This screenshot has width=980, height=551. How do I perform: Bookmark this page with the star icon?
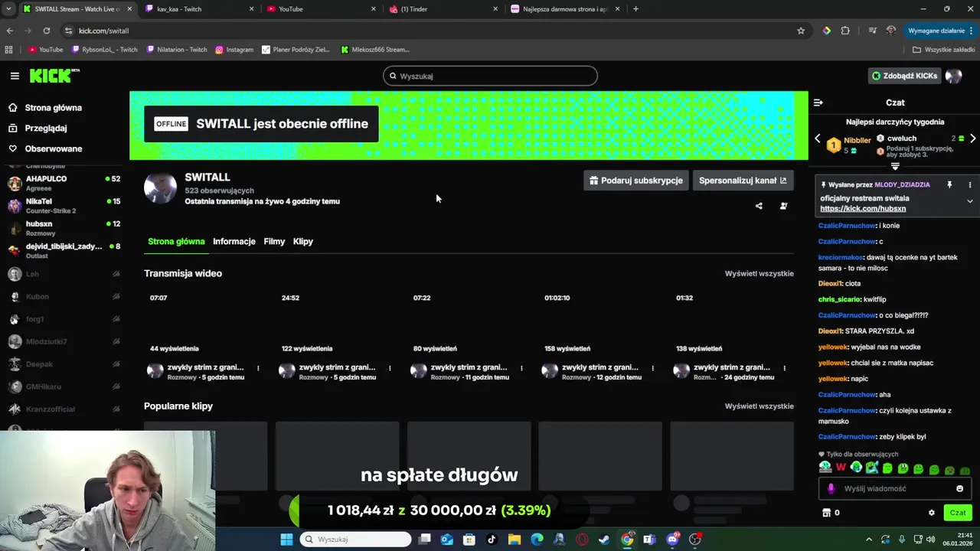click(x=801, y=31)
